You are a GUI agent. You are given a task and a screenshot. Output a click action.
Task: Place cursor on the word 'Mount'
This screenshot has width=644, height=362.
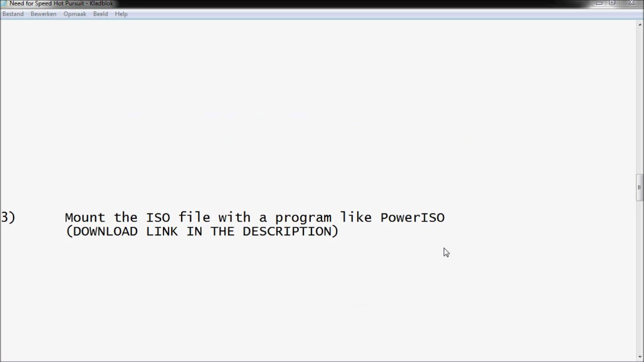[85, 218]
